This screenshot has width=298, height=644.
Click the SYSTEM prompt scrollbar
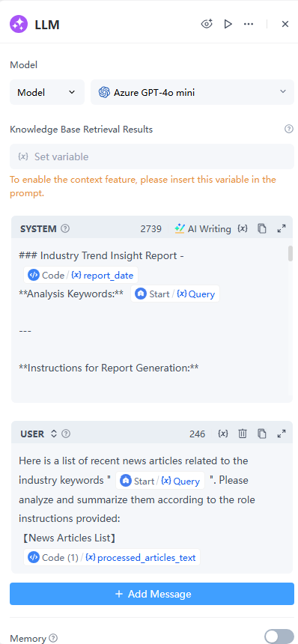tap(291, 253)
